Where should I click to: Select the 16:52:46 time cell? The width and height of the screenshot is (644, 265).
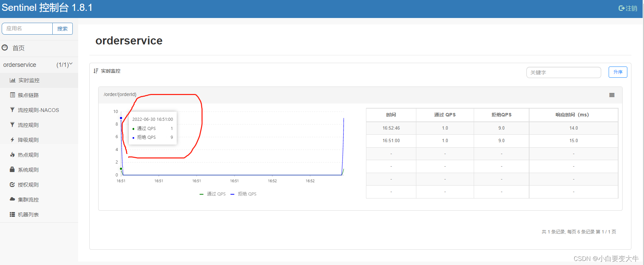pyautogui.click(x=391, y=128)
